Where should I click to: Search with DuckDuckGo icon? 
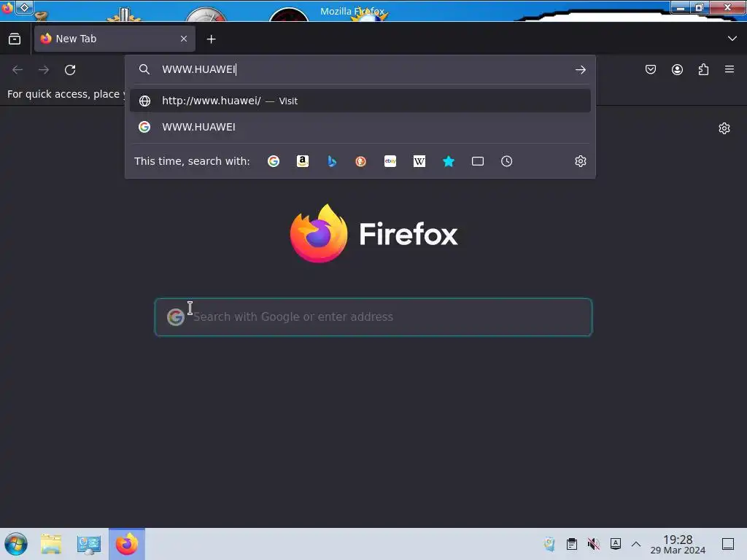(360, 161)
